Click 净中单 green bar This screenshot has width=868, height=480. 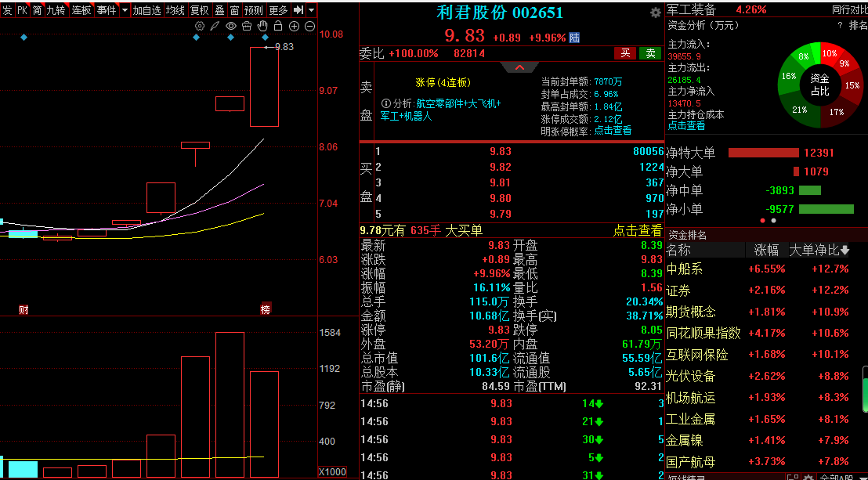[810, 190]
